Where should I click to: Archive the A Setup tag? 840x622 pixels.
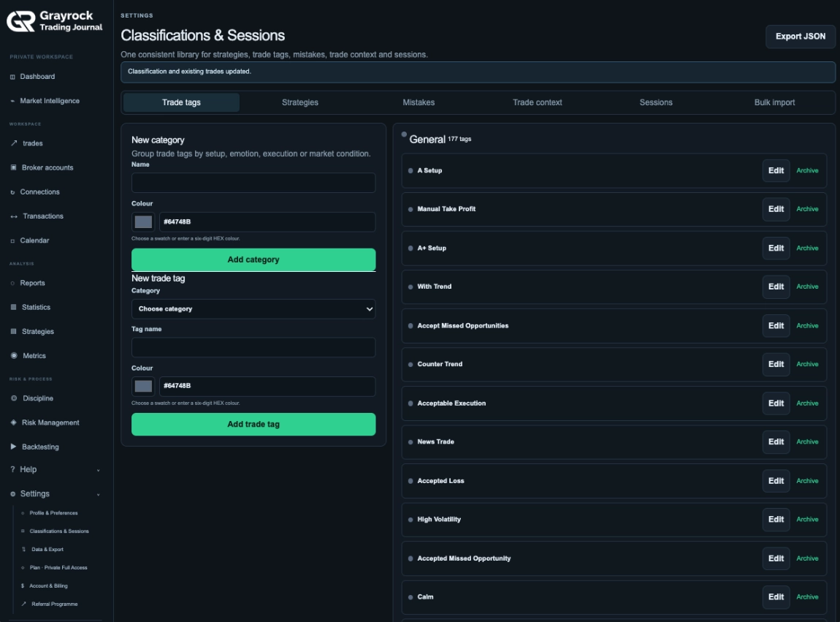[807, 170]
